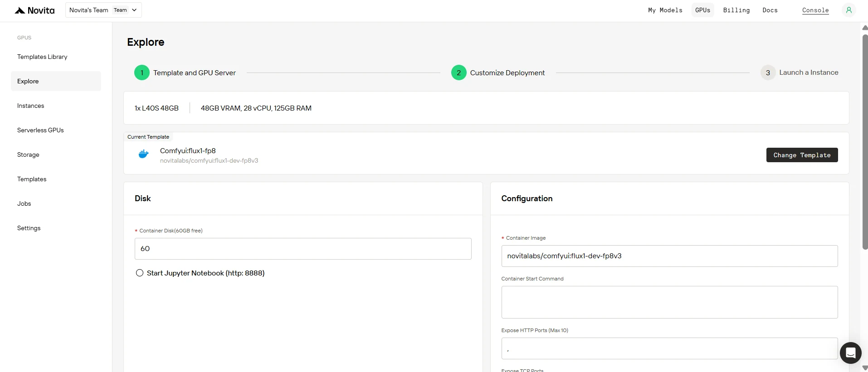Select Explore in the sidebar
Image resolution: width=868 pixels, height=372 pixels.
(56, 81)
